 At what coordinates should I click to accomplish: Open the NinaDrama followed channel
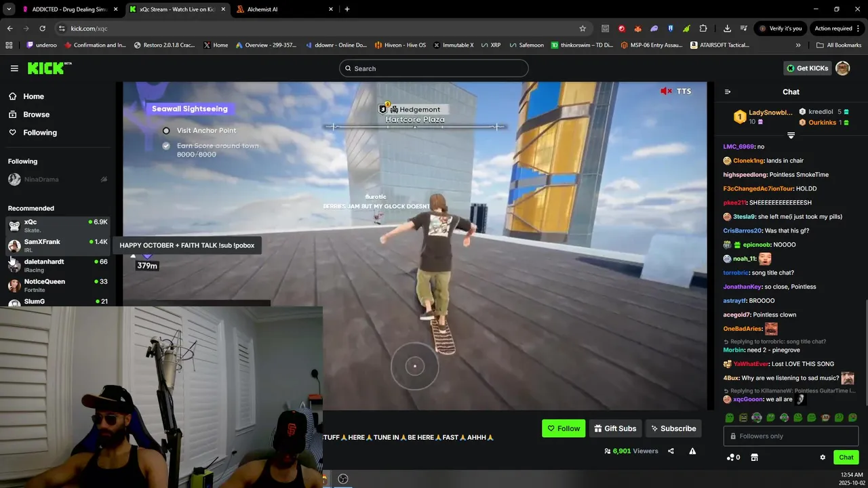pyautogui.click(x=58, y=180)
